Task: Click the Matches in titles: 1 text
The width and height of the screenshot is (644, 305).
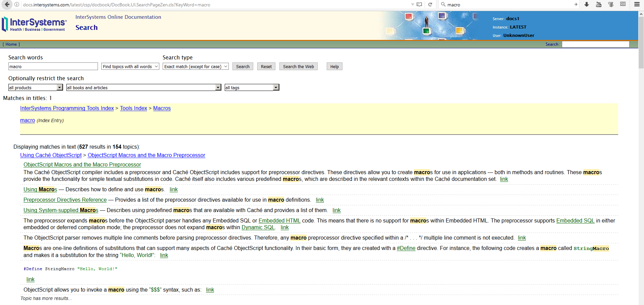Action: pyautogui.click(x=28, y=98)
